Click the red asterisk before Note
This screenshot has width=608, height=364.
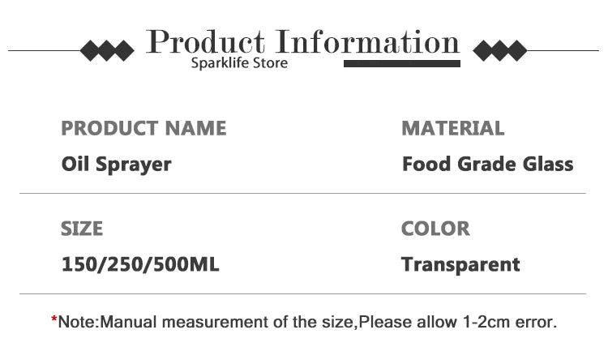[x=54, y=323]
